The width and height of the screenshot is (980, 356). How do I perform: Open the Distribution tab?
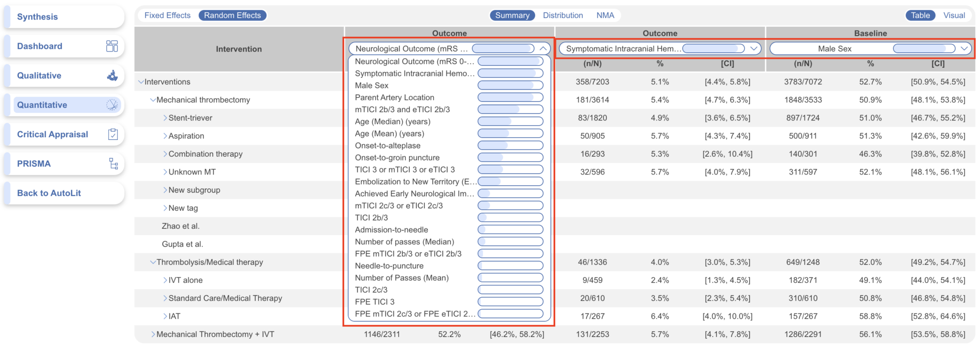[x=563, y=15]
